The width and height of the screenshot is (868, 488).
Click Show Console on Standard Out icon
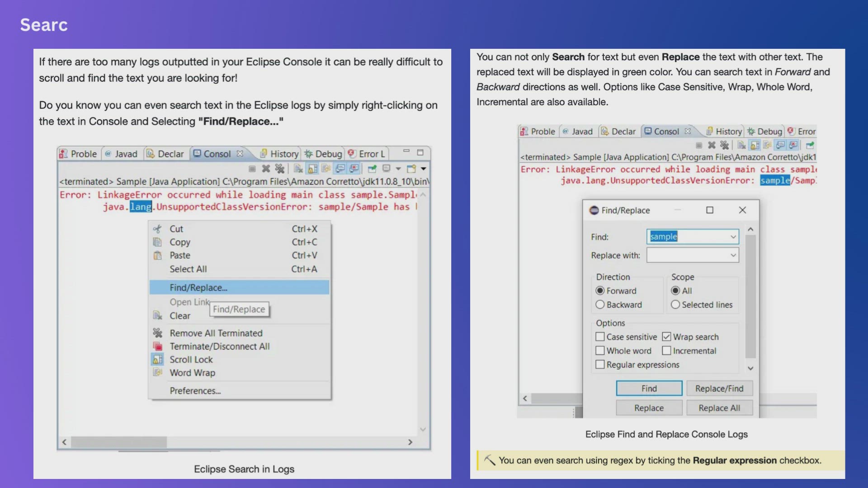[x=340, y=169]
